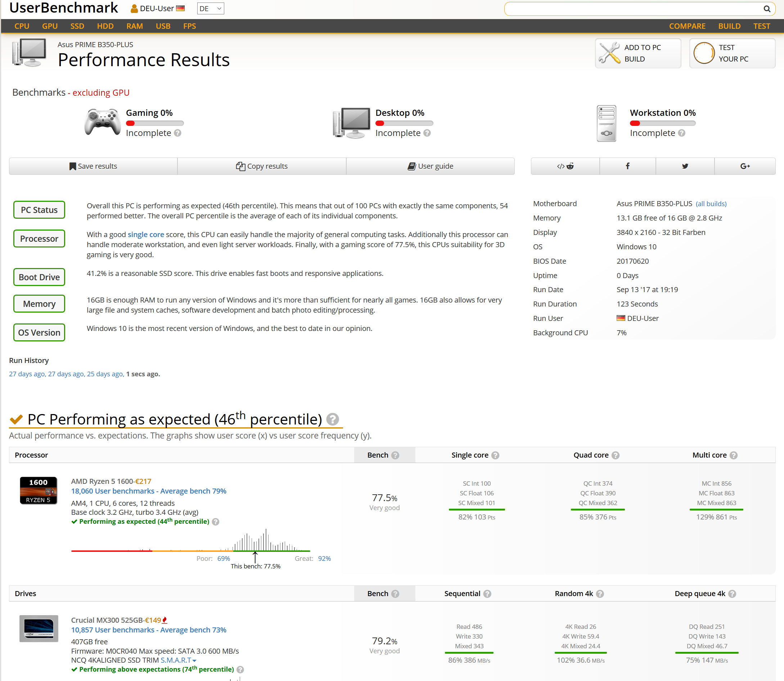
Task: Go to the COMPARE menu
Action: [687, 26]
